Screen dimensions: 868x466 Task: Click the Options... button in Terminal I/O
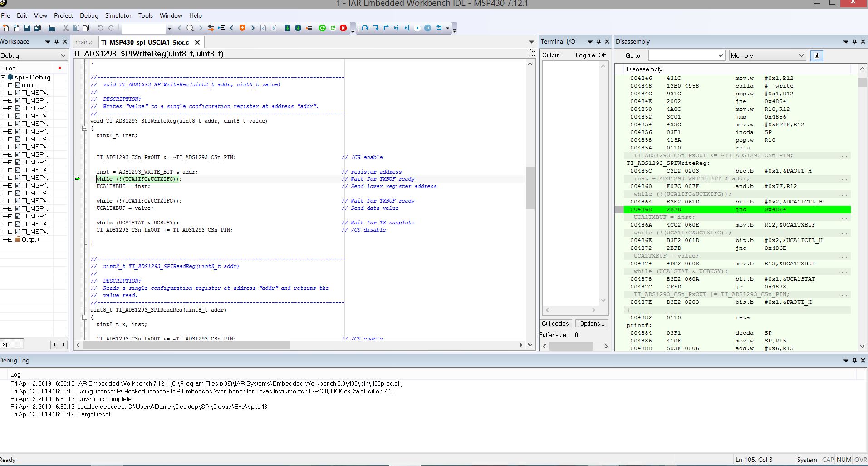coord(592,323)
